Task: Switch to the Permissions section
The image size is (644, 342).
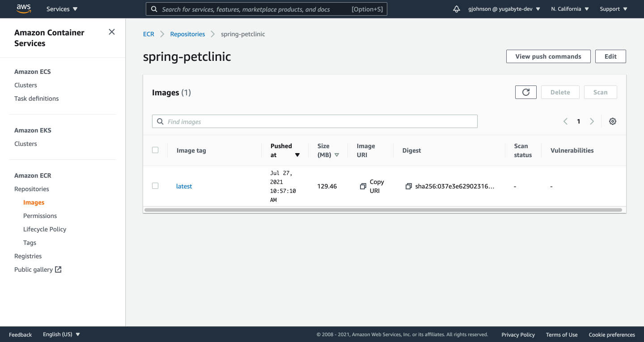Action: (x=40, y=215)
